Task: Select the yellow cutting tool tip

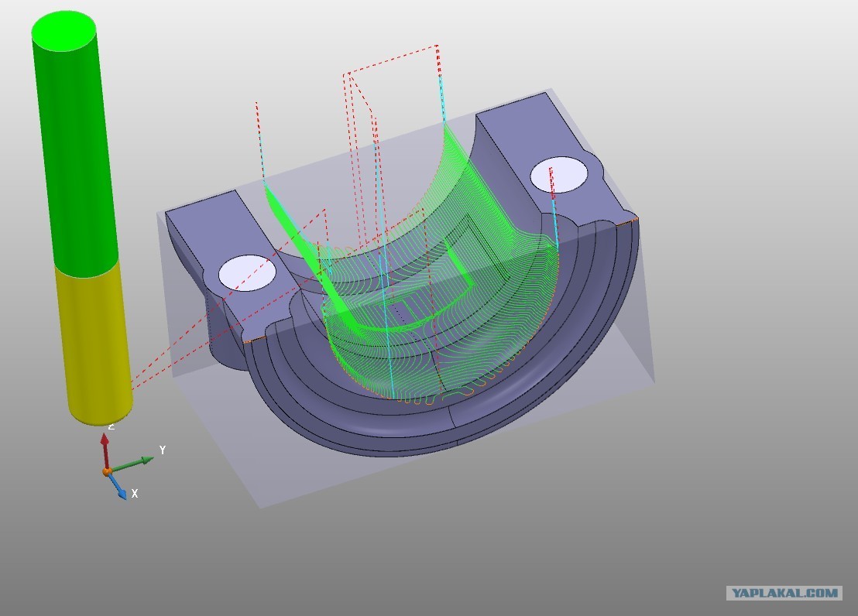Action: [x=94, y=344]
